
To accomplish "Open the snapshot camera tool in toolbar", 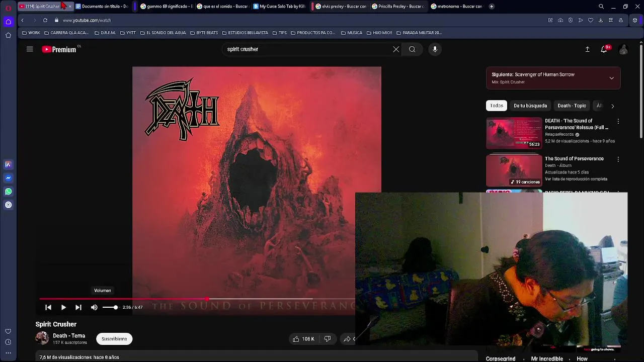I will point(560,20).
